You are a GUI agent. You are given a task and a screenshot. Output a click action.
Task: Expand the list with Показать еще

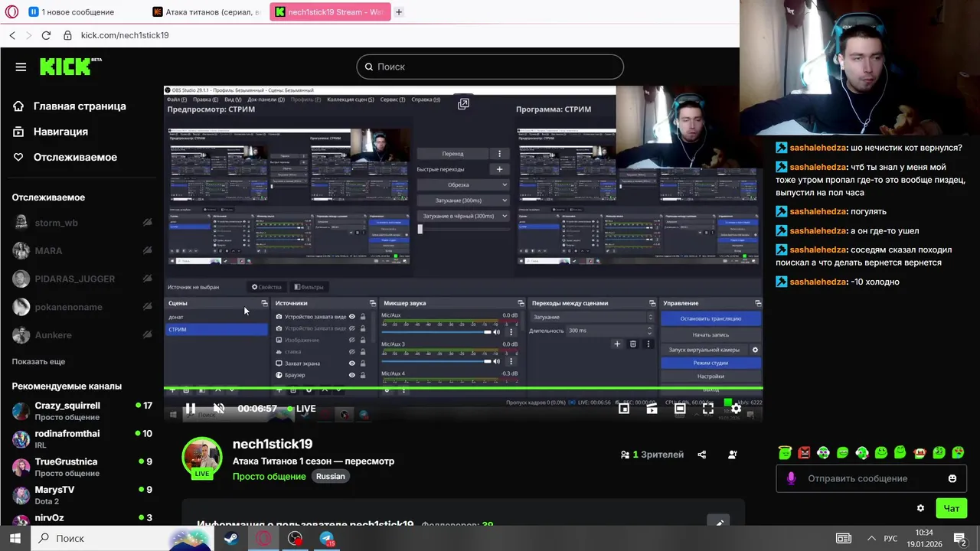(x=38, y=361)
